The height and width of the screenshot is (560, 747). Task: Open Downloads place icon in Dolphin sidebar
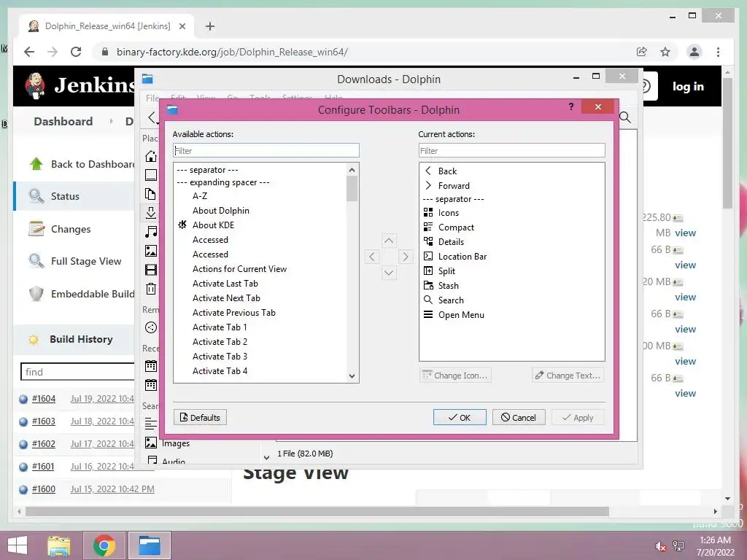coord(151,213)
